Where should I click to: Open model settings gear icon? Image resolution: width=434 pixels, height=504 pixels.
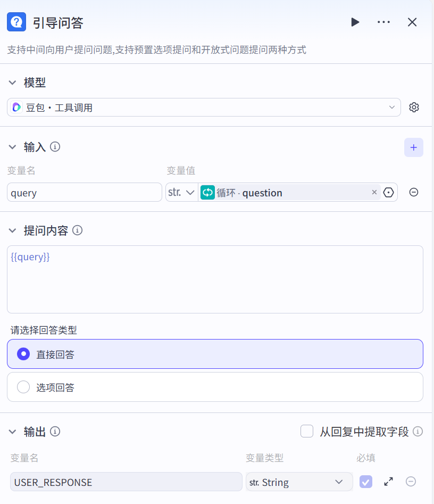coord(414,108)
